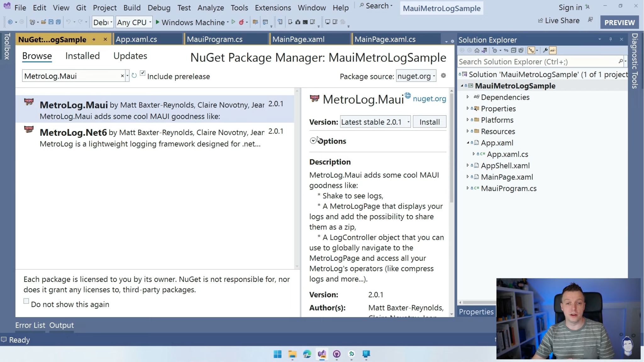The height and width of the screenshot is (362, 644).
Task: Click the Navigate Backward toolbar icon
Action: pyautogui.click(x=10, y=22)
